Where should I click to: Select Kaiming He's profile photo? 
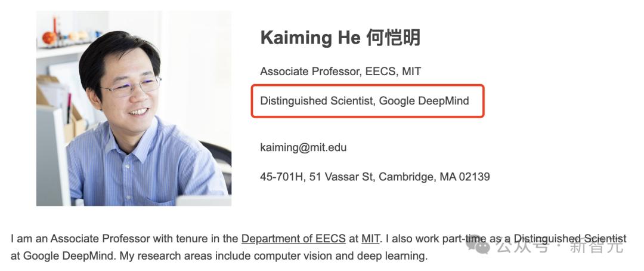point(134,108)
